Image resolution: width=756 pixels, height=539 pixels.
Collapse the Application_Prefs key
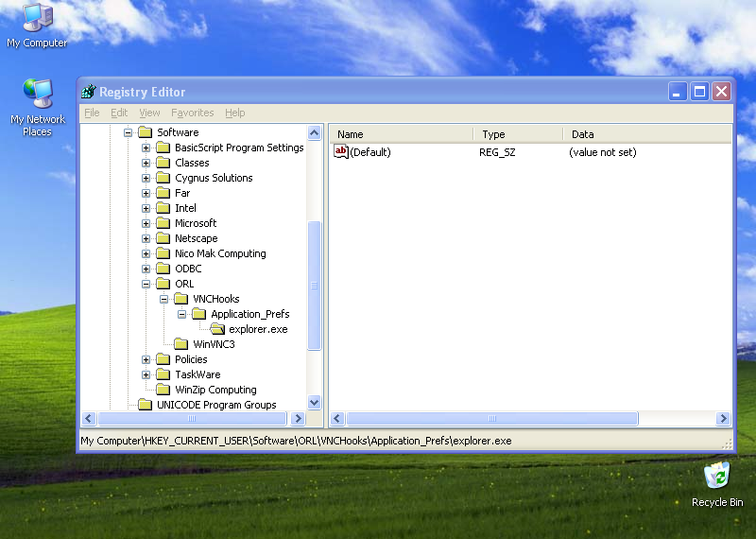182,314
